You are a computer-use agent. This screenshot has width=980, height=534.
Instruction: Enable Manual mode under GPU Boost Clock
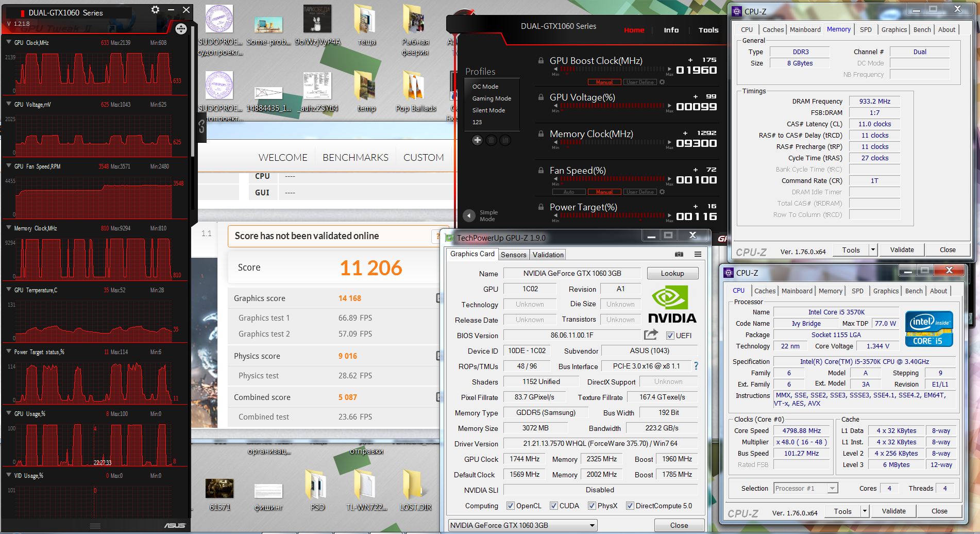604,82
